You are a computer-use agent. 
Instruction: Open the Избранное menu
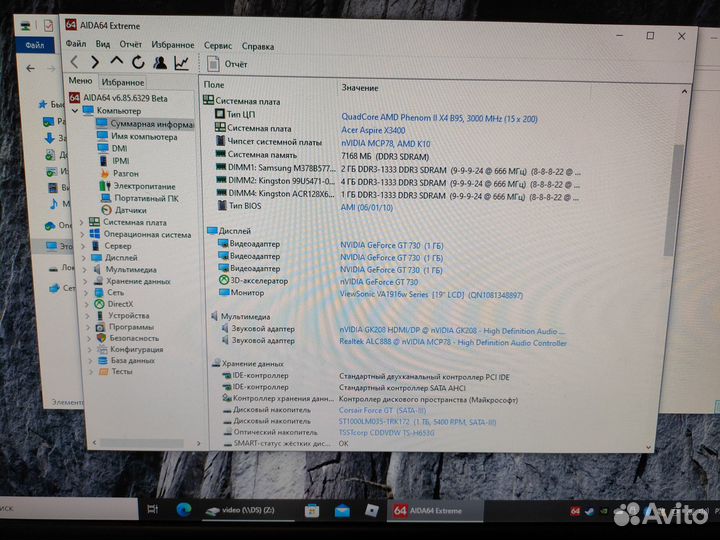pos(173,45)
